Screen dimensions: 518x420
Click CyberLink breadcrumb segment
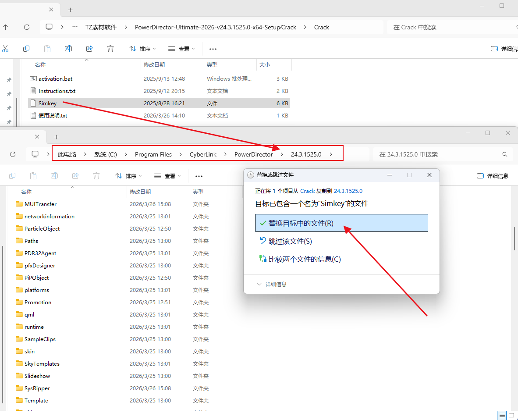pyautogui.click(x=203, y=154)
